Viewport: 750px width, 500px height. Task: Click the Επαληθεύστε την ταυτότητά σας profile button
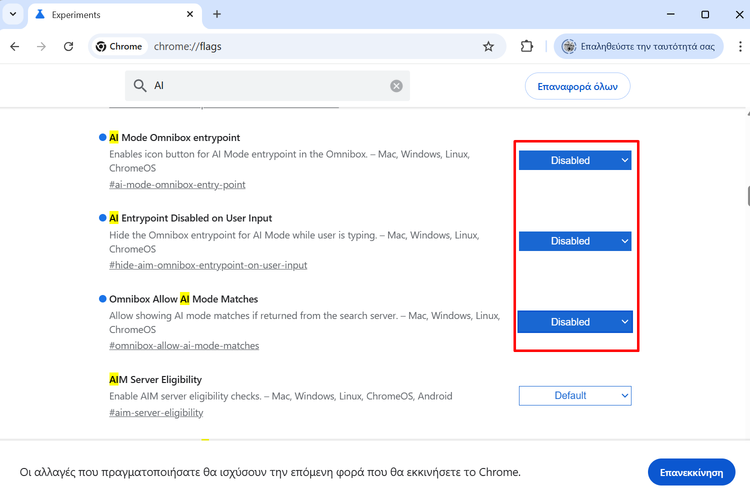638,46
